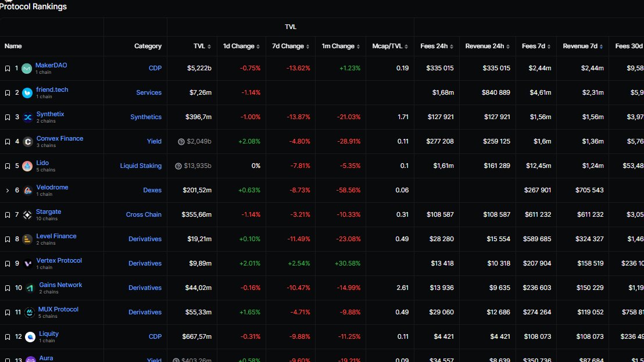
Task: Bookmark the Liquity row
Action: coord(8,337)
